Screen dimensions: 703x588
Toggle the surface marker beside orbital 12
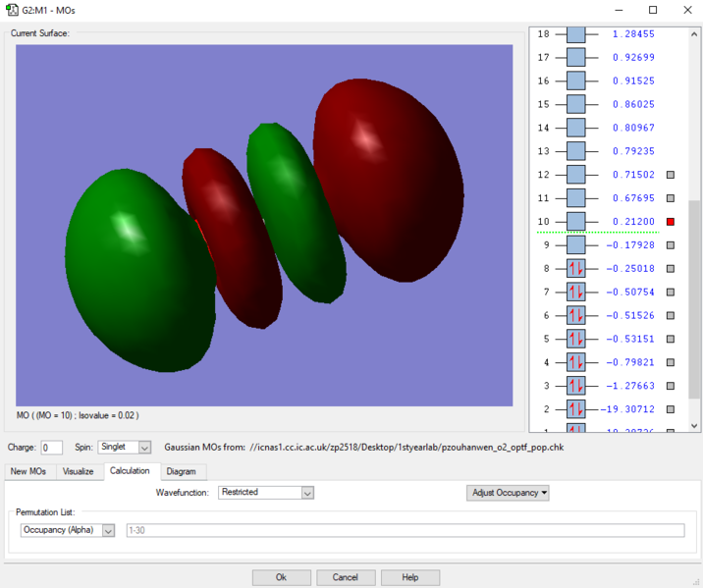coord(671,175)
